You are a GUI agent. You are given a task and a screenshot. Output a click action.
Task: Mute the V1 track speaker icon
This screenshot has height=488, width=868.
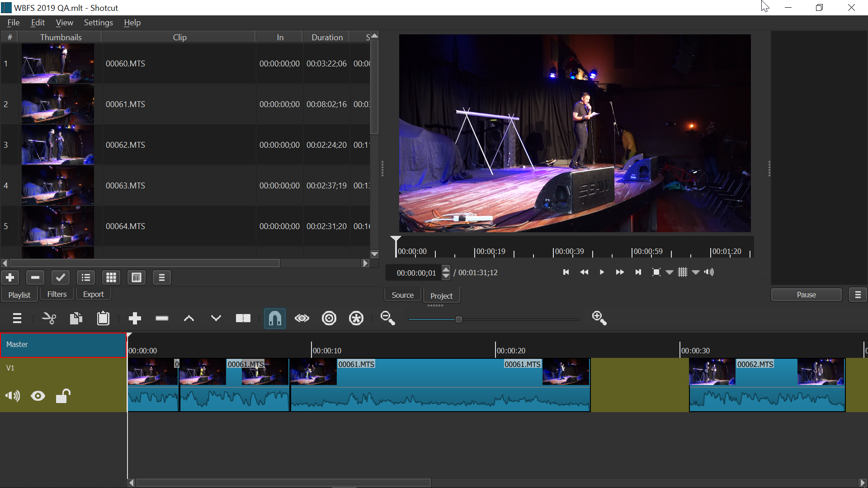(x=12, y=396)
